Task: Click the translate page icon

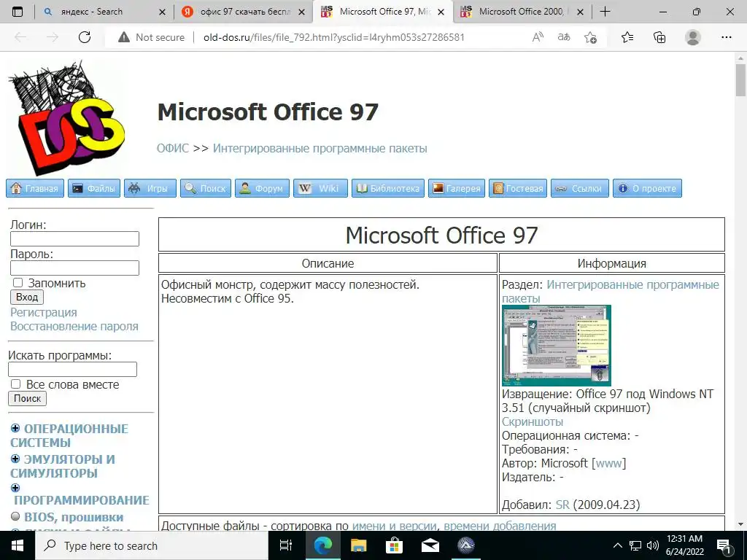Action: click(x=564, y=37)
